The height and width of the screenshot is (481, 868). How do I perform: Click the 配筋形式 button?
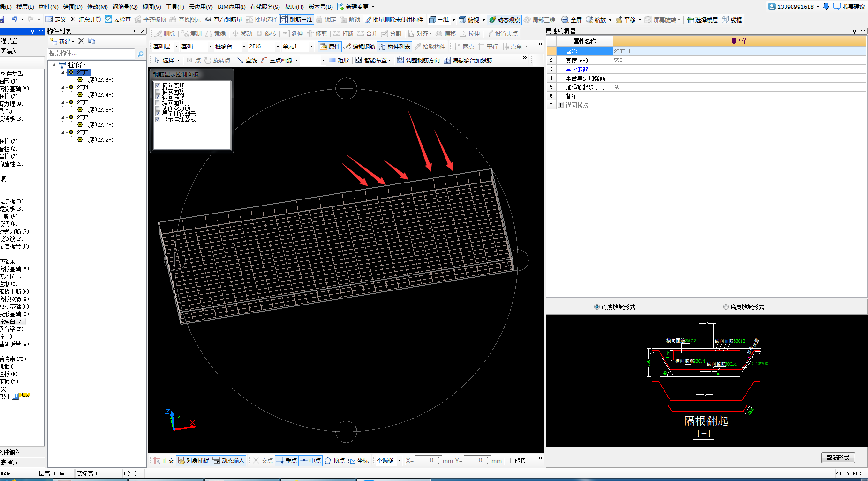[x=838, y=458]
